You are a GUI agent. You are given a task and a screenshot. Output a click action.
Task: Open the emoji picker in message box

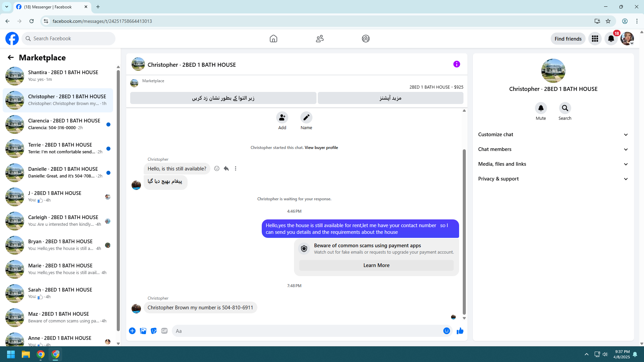pos(447,331)
